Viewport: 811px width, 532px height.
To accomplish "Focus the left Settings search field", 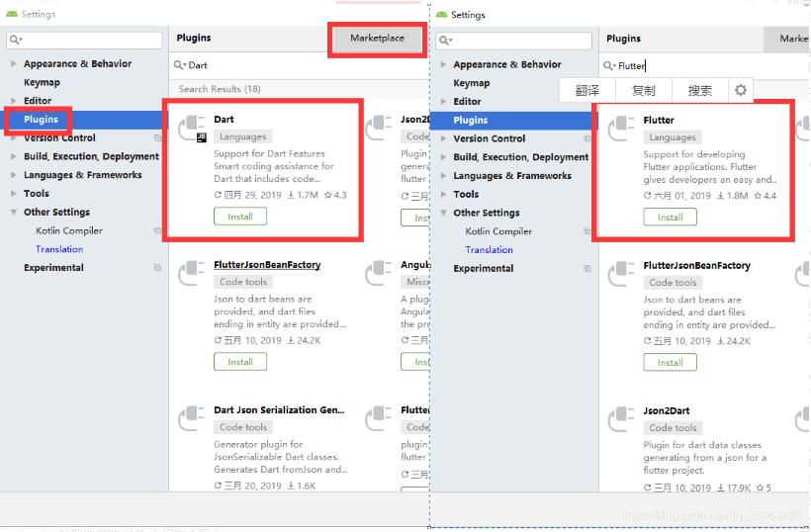I will click(84, 40).
